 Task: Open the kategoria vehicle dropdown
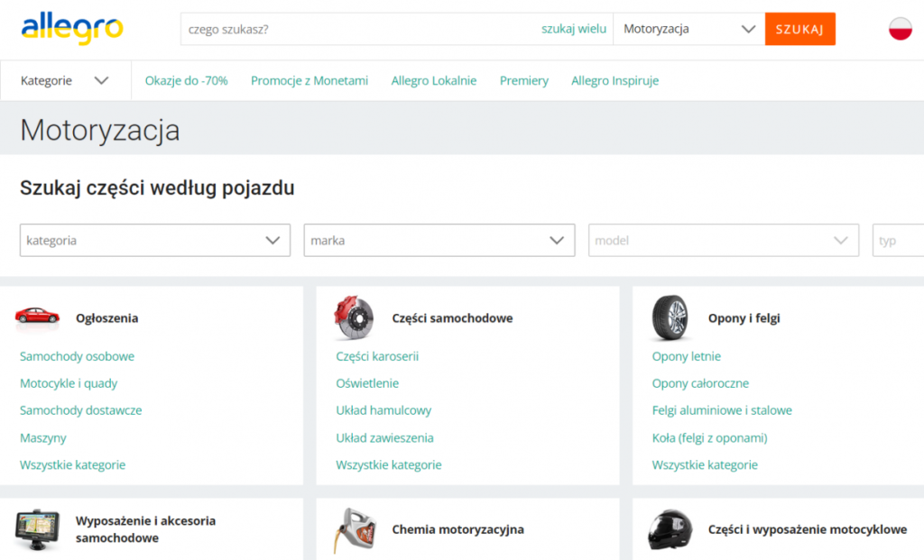click(x=155, y=240)
